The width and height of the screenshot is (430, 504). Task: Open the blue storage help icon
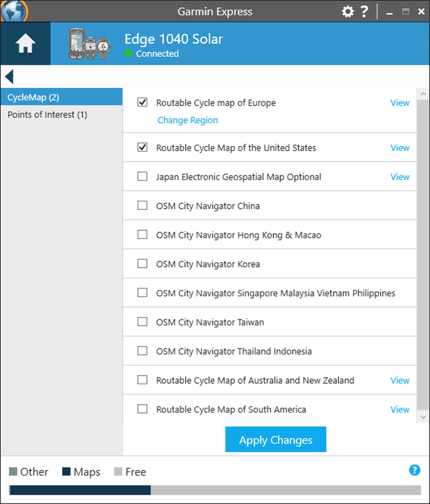click(414, 470)
